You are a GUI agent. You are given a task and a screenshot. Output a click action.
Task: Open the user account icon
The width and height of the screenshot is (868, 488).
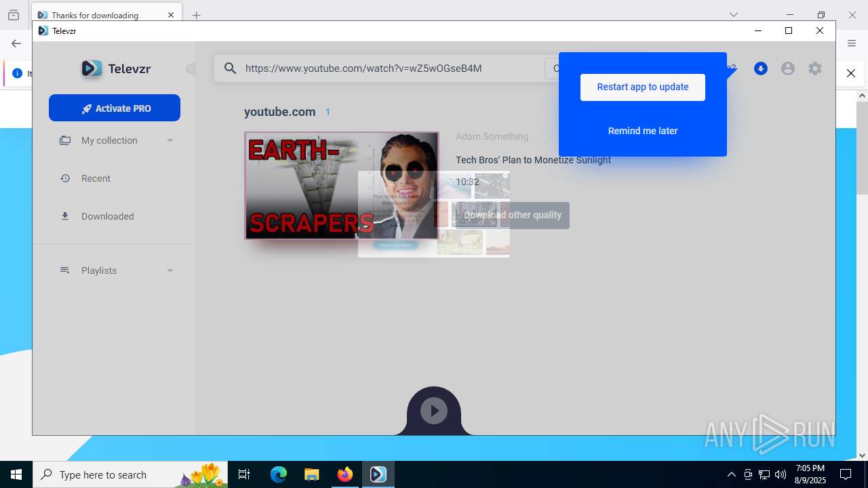[788, 68]
